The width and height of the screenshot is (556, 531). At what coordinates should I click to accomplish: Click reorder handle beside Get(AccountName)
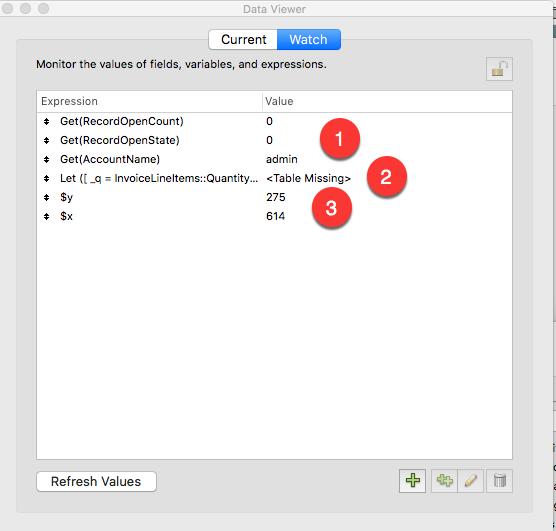46,160
